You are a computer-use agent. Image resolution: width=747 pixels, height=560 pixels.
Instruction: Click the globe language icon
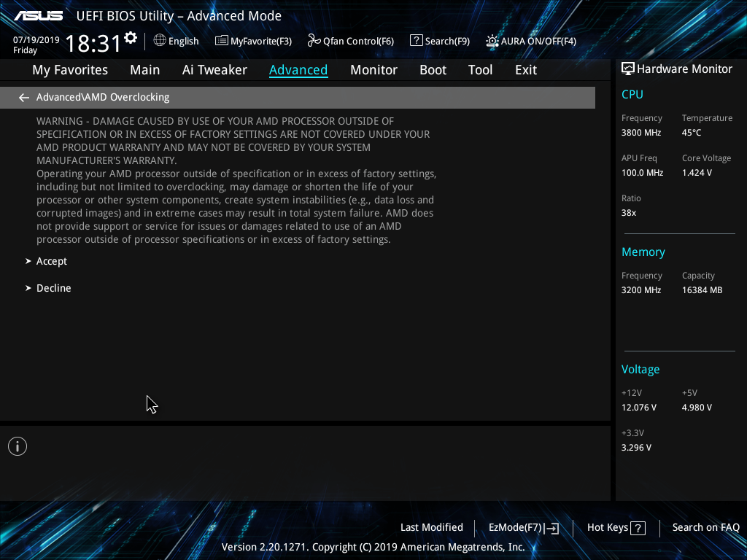point(160,41)
